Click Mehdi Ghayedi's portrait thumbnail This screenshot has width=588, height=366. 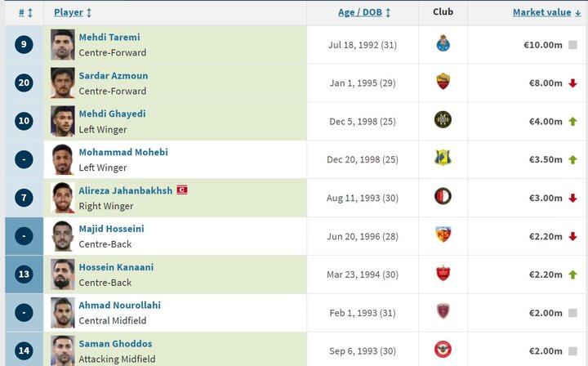pos(63,121)
